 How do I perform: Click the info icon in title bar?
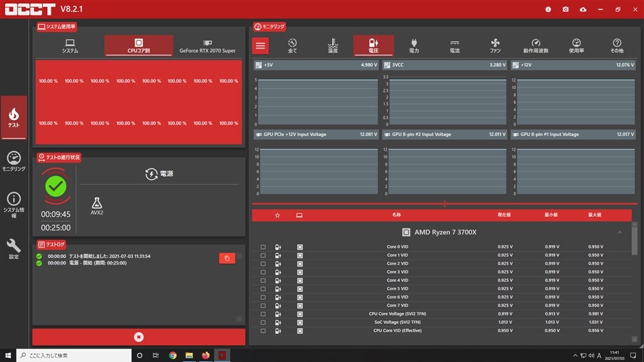pyautogui.click(x=548, y=9)
